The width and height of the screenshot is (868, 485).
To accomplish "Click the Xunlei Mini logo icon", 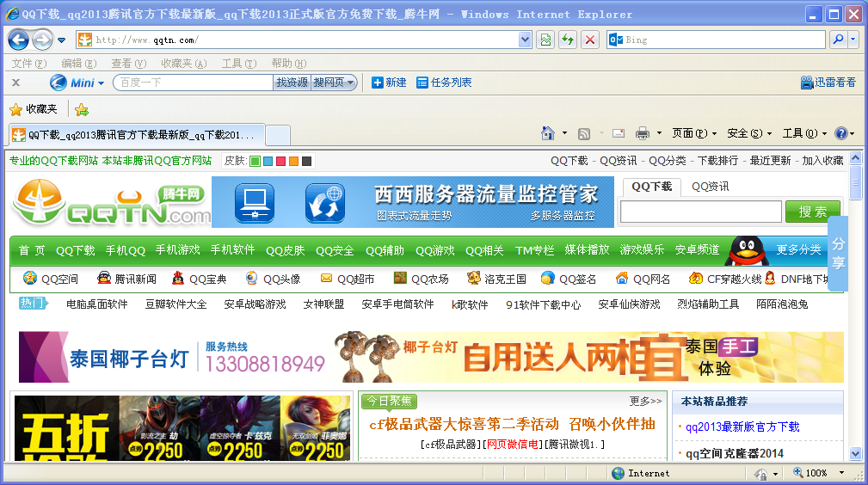I will pyautogui.click(x=58, y=83).
